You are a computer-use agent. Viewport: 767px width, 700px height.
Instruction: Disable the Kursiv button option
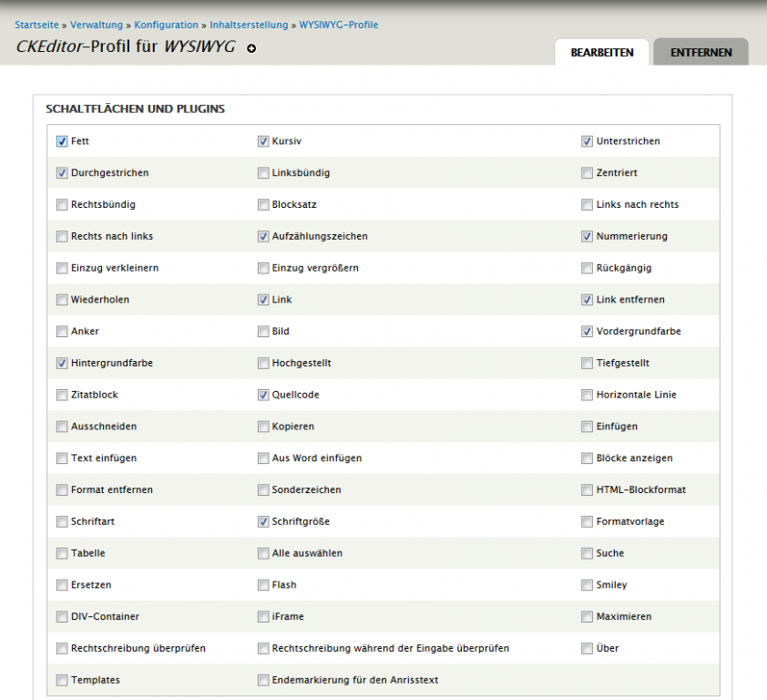point(263,141)
